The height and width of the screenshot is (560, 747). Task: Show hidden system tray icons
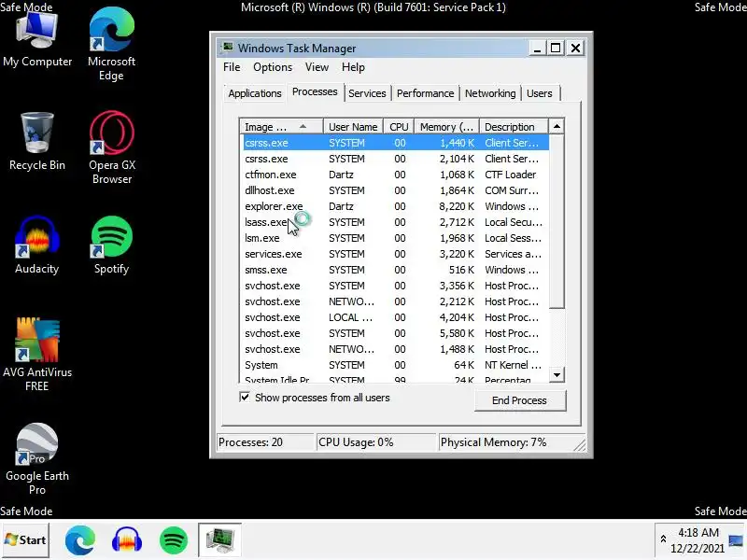coord(663,539)
